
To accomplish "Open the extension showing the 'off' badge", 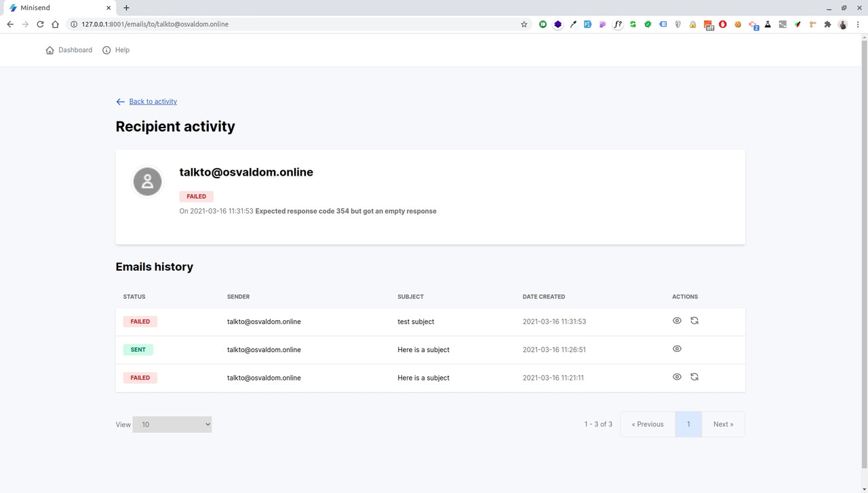I will pos(708,24).
